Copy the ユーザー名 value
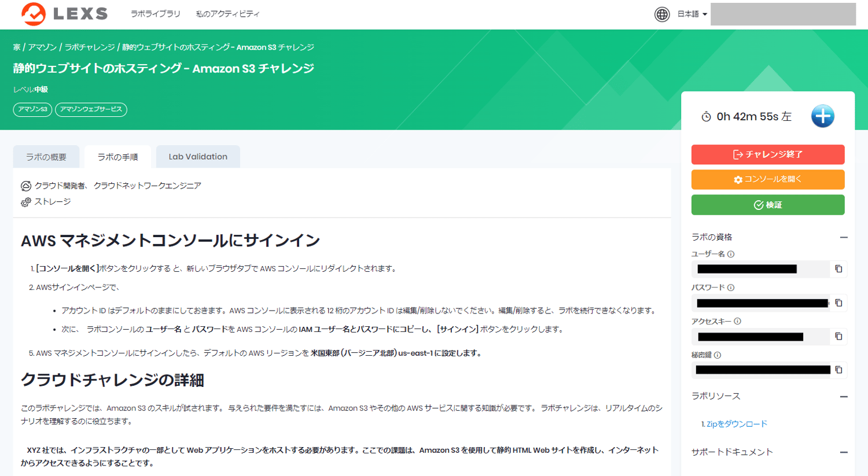Image resolution: width=868 pixels, height=476 pixels. (x=838, y=269)
